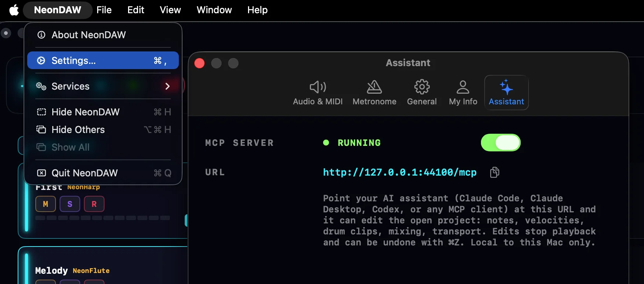Open the Edit menu
Viewport: 644px width, 284px height.
136,10
